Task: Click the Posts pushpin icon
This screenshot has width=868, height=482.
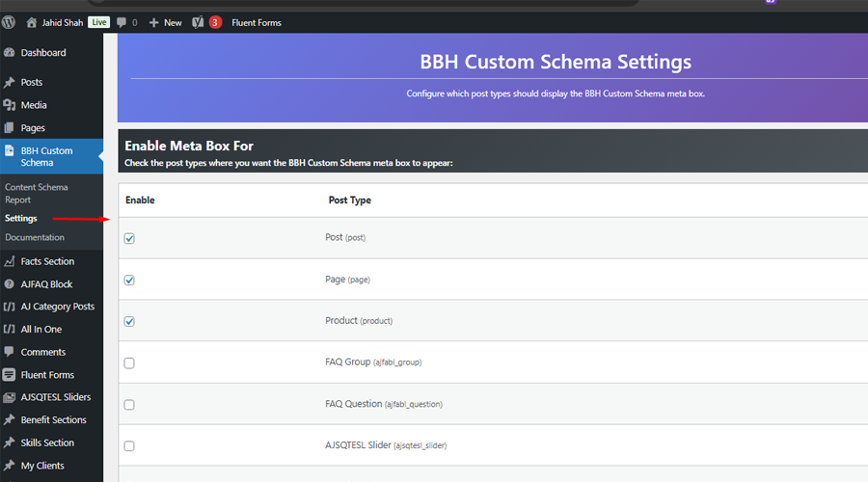Action: (x=10, y=82)
